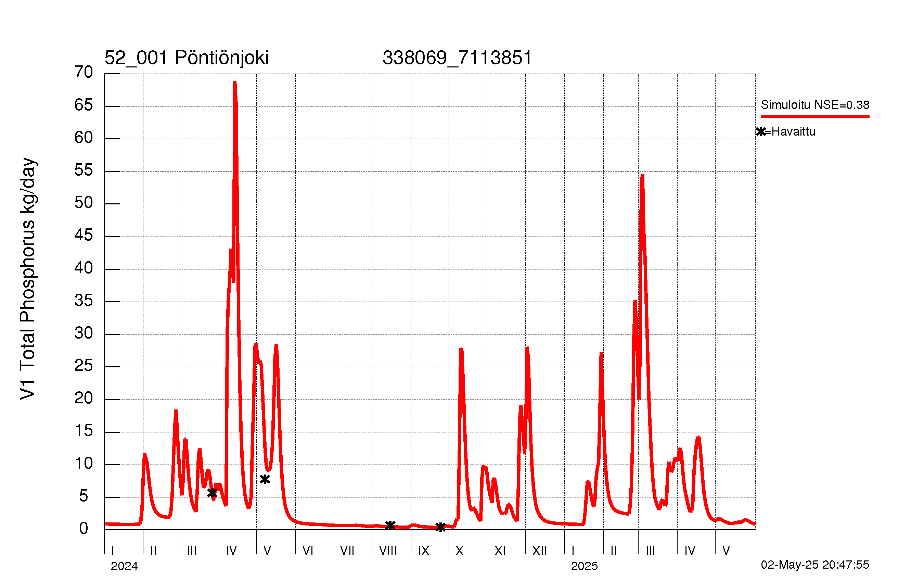The image size is (924, 582).
Task: Click the y-axis value '0'
Action: [x=84, y=529]
